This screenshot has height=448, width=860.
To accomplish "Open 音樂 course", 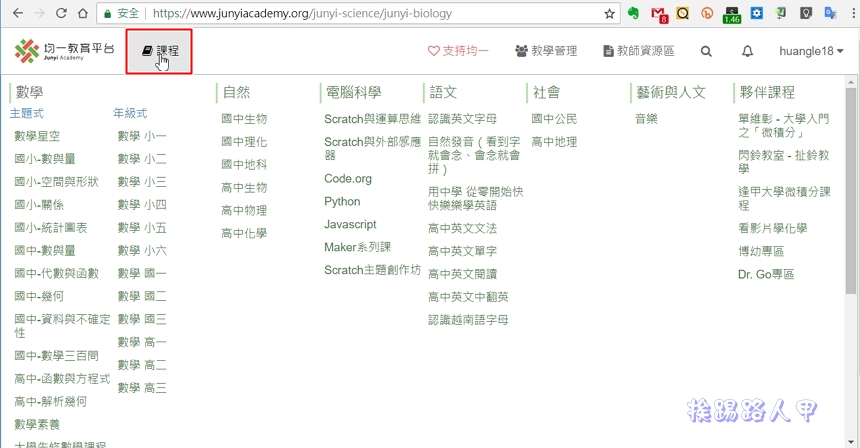I will tap(646, 119).
